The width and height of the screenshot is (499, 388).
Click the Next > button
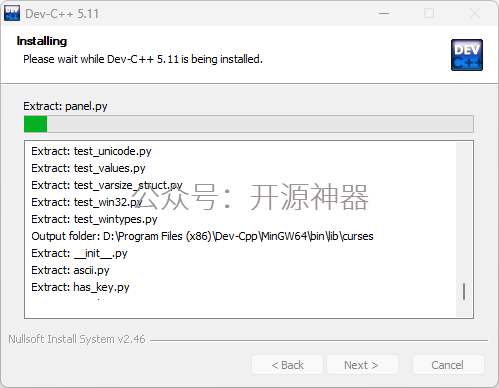point(362,365)
